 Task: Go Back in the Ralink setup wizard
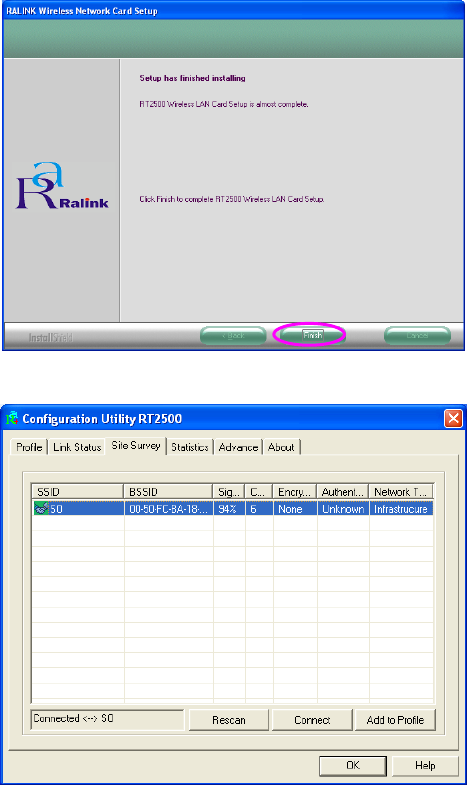coord(233,335)
